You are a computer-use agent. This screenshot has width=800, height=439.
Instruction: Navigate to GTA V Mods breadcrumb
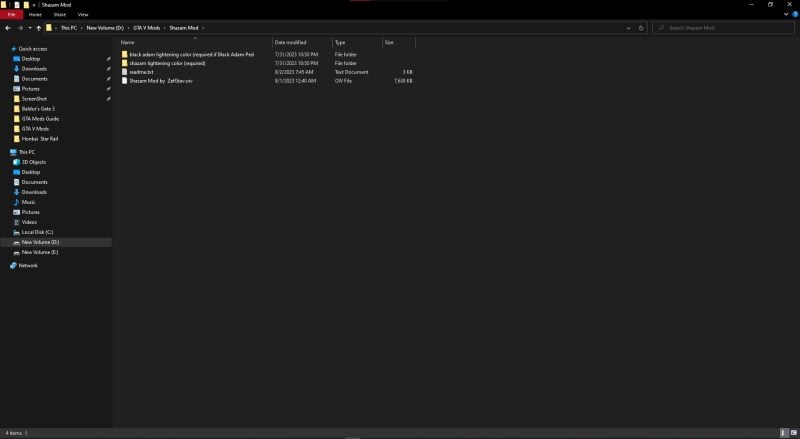(x=146, y=28)
